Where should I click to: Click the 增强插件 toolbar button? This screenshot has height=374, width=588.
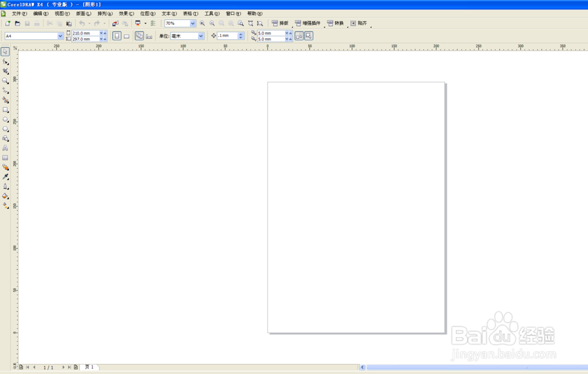[308, 24]
